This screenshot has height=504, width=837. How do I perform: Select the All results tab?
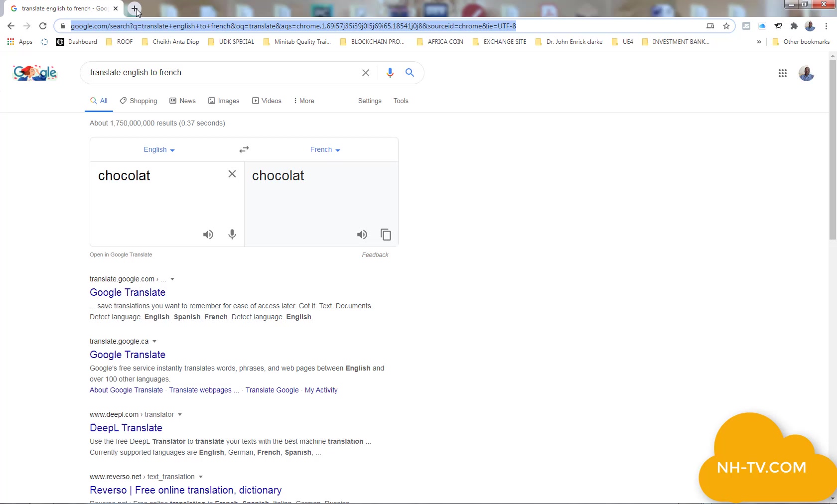coord(99,101)
